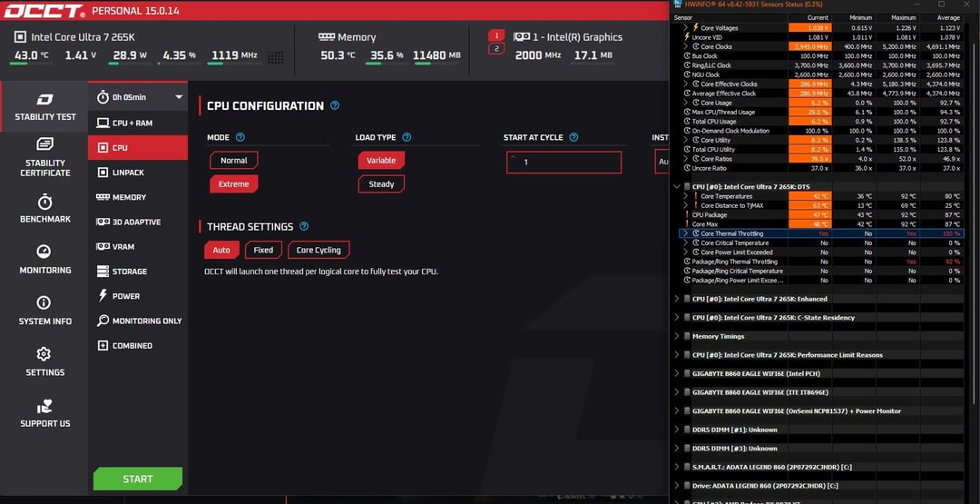This screenshot has height=504, width=980.
Task: Open the Support Us heart icon
Action: 44,406
